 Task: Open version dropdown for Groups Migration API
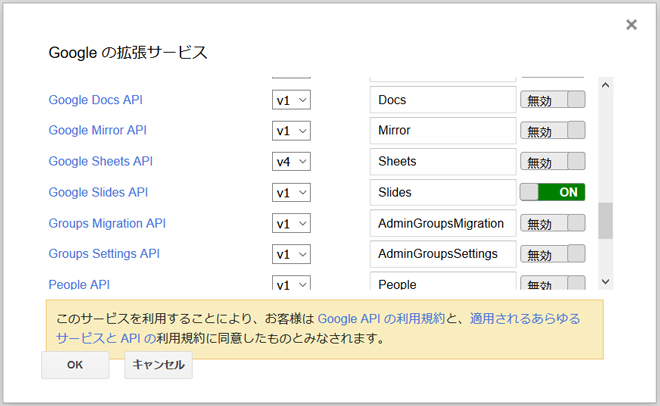coord(291,223)
